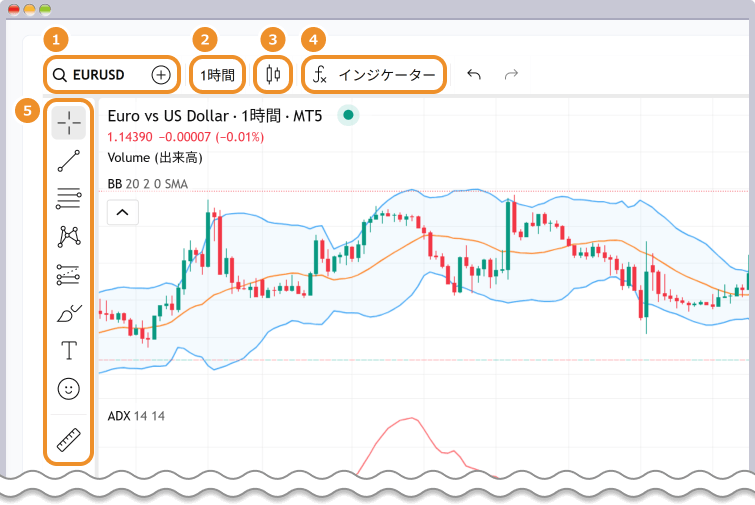This screenshot has height=505, width=755.
Task: Click the macOS green zoom window button
Action: 45,9
